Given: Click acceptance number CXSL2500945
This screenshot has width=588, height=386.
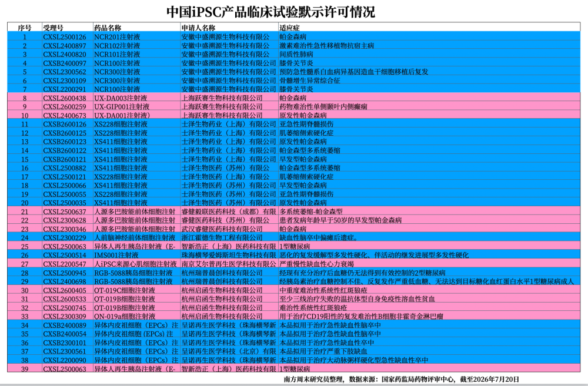Looking at the screenshot, I should pyautogui.click(x=65, y=273).
